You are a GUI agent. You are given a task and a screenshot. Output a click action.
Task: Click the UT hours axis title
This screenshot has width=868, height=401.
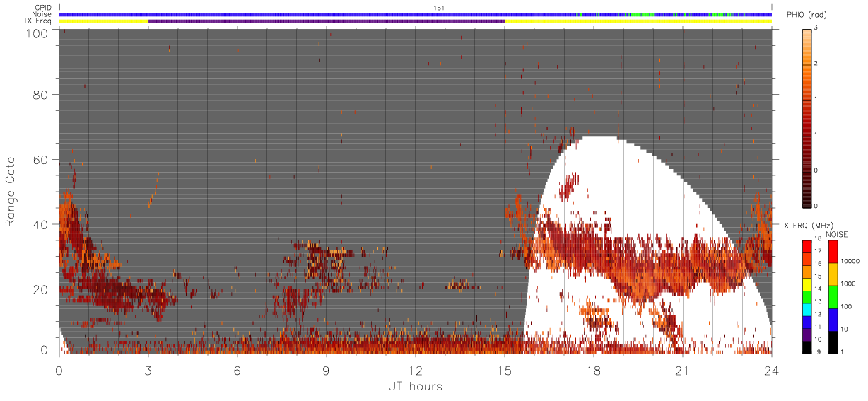point(414,387)
